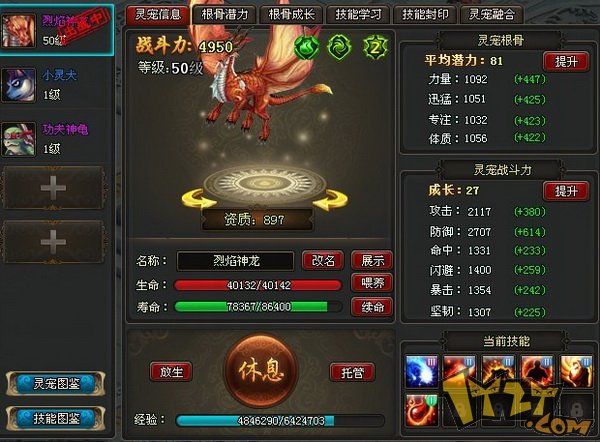
Task: Rotate the pet model with left arrow
Action: point(198,199)
